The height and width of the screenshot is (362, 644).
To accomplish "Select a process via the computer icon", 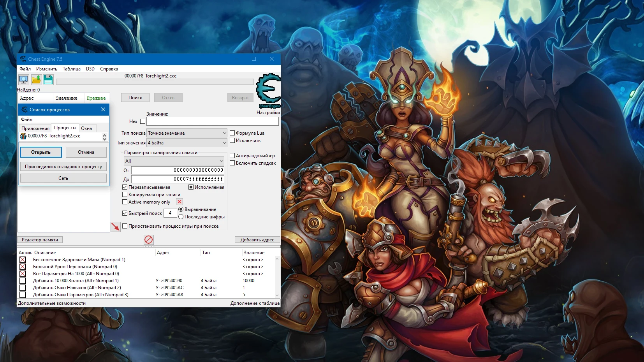I will coord(24,80).
